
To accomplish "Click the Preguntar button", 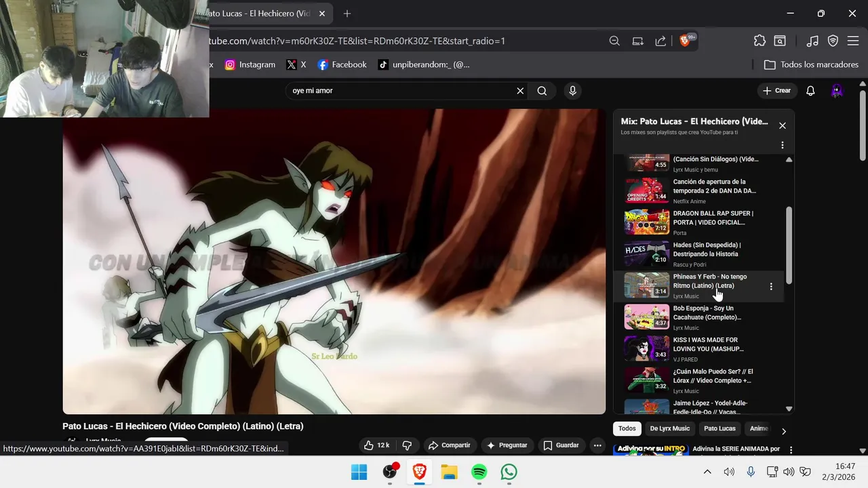I will 507,445.
